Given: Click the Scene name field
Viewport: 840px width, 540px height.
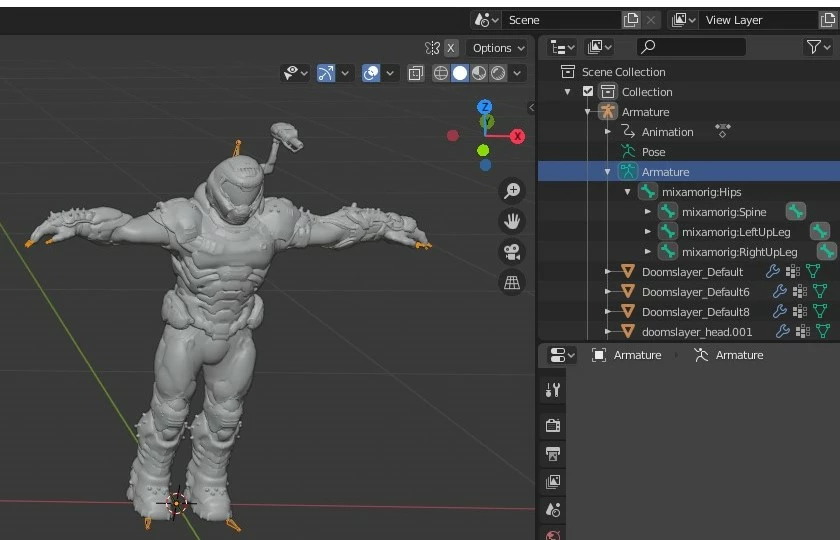Looking at the screenshot, I should [x=561, y=20].
